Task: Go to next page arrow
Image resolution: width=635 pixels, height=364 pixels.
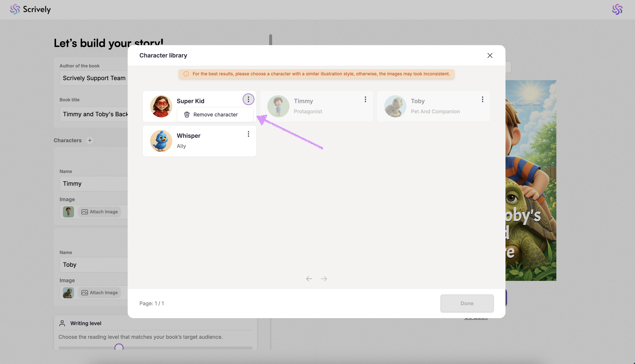Action: coord(324,279)
